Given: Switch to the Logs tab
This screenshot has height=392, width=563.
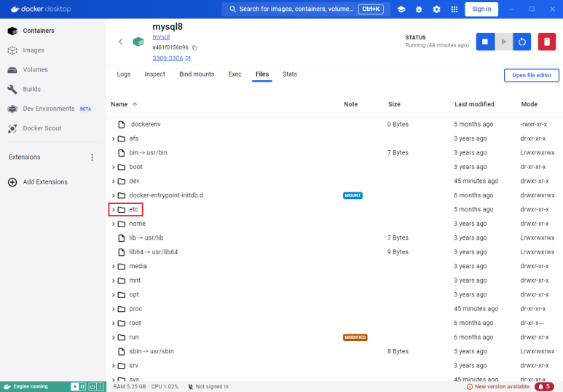Looking at the screenshot, I should click(124, 74).
